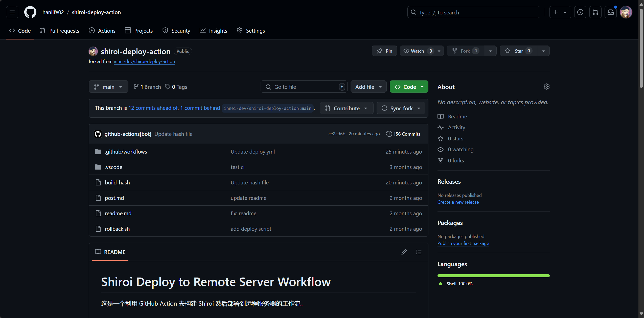Image resolution: width=644 pixels, height=318 pixels.
Task: Expand the main branch selector
Action: pyautogui.click(x=108, y=87)
